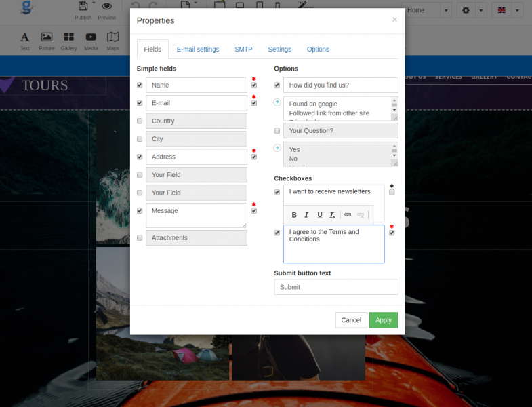This screenshot has width=532, height=407.
Task: Toggle the How did you find us? checkbox
Action: tap(277, 85)
